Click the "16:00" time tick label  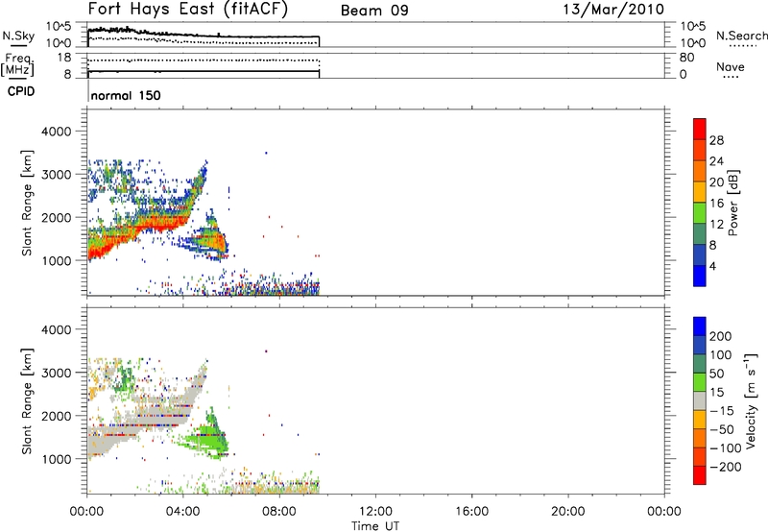pyautogui.click(x=471, y=512)
